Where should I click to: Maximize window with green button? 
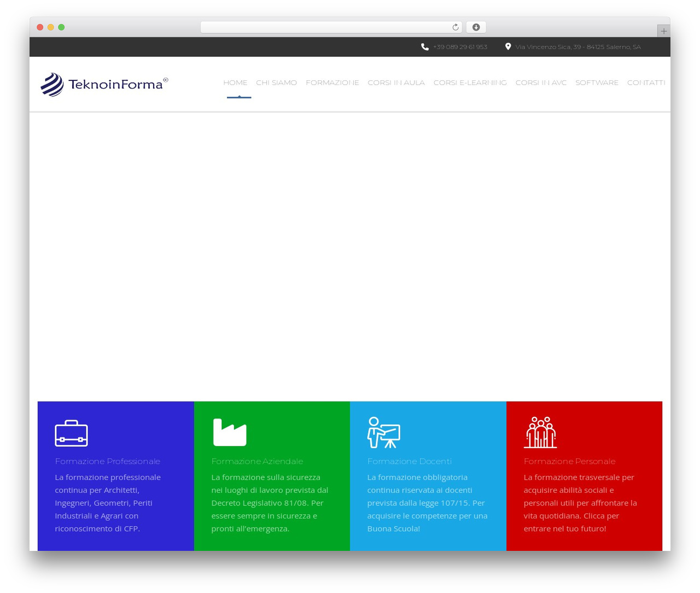tap(61, 27)
